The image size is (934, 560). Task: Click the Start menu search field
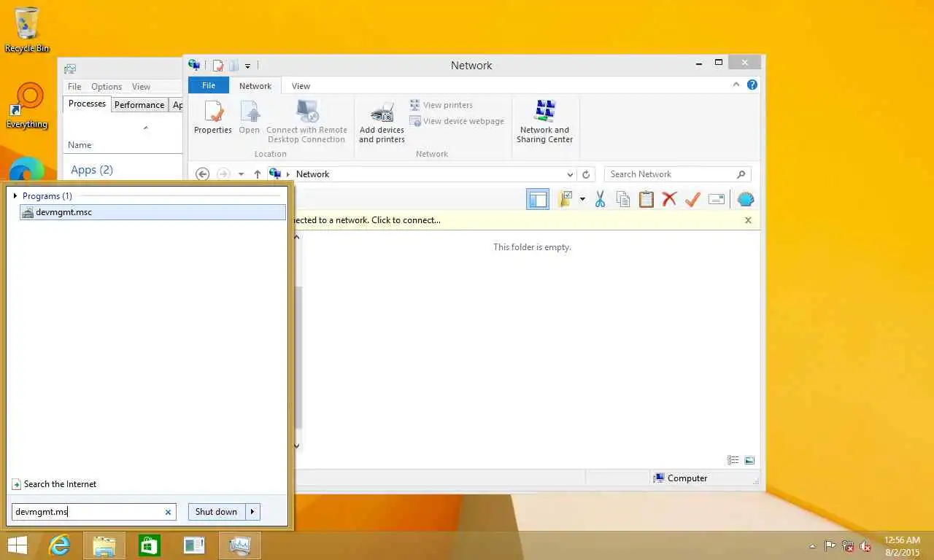click(x=93, y=512)
